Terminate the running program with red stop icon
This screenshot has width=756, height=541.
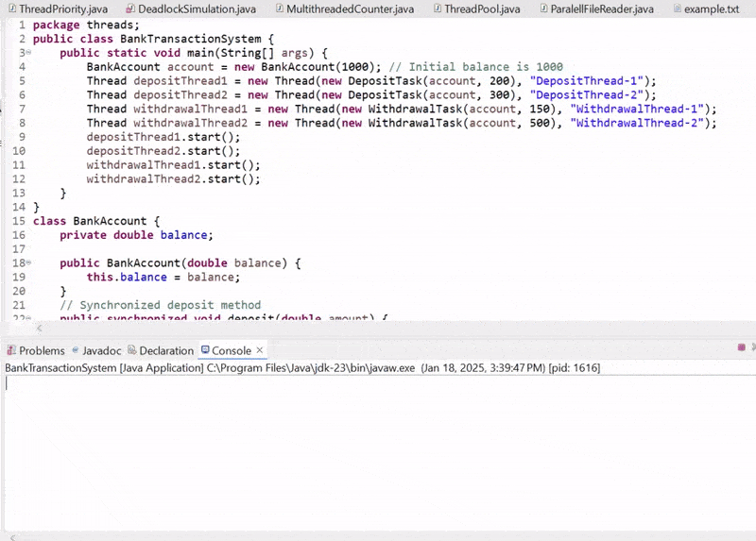point(742,347)
